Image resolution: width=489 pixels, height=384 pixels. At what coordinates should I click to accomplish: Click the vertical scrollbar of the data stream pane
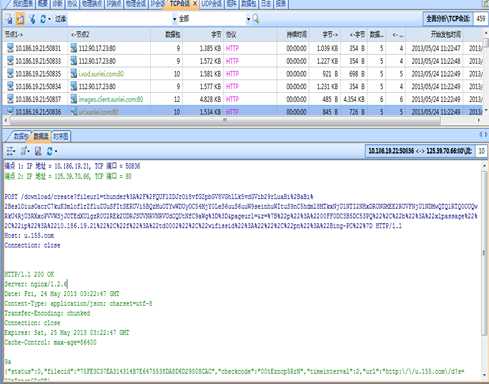[x=484, y=253]
